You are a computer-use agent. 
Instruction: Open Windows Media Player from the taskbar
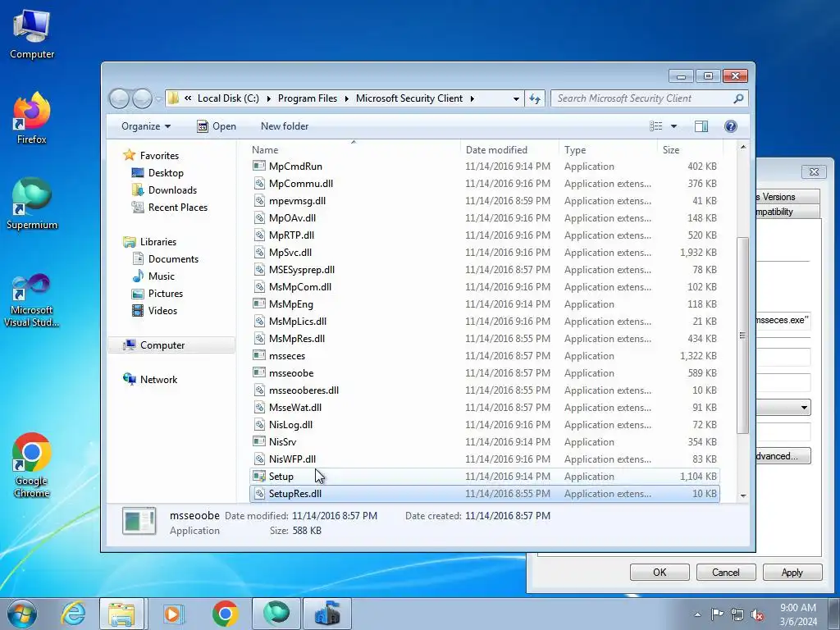[x=172, y=614]
